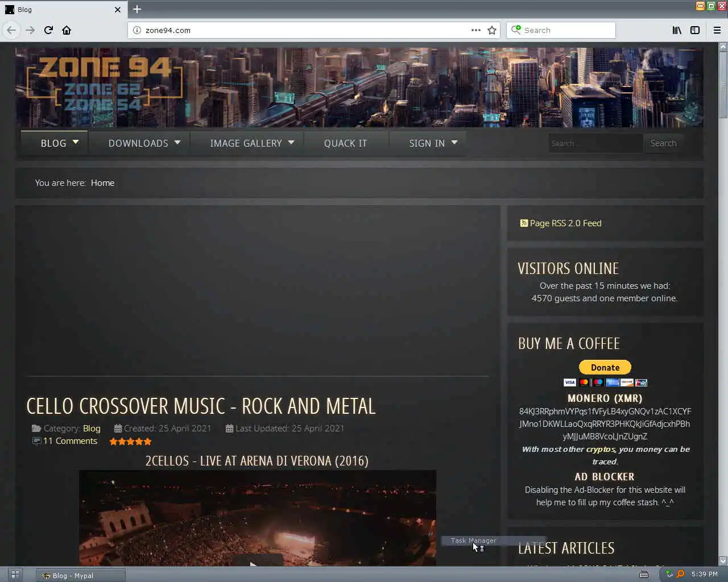
Task: Click the LATEST ARTICLES heading
Action: coord(566,548)
